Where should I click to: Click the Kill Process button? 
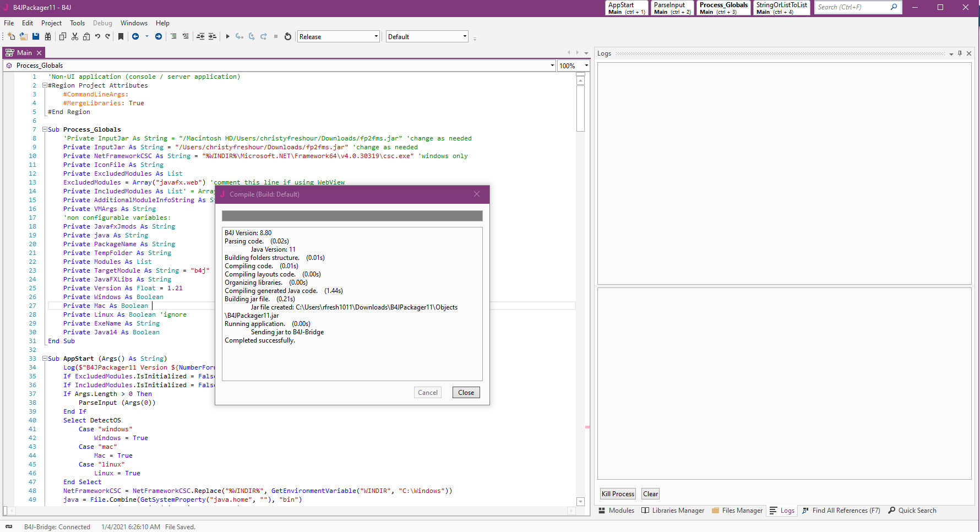pos(618,494)
